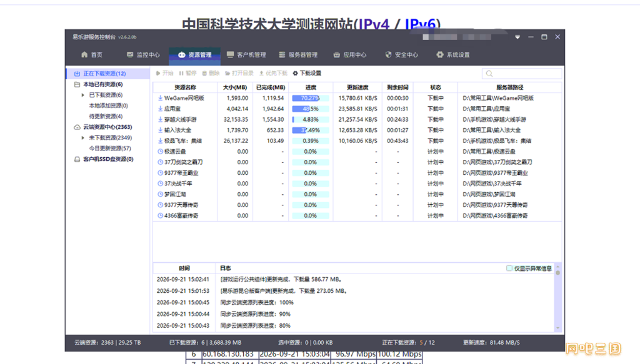
Task: Click clock icon beside 9377天尊传奇
Action: click(x=160, y=205)
